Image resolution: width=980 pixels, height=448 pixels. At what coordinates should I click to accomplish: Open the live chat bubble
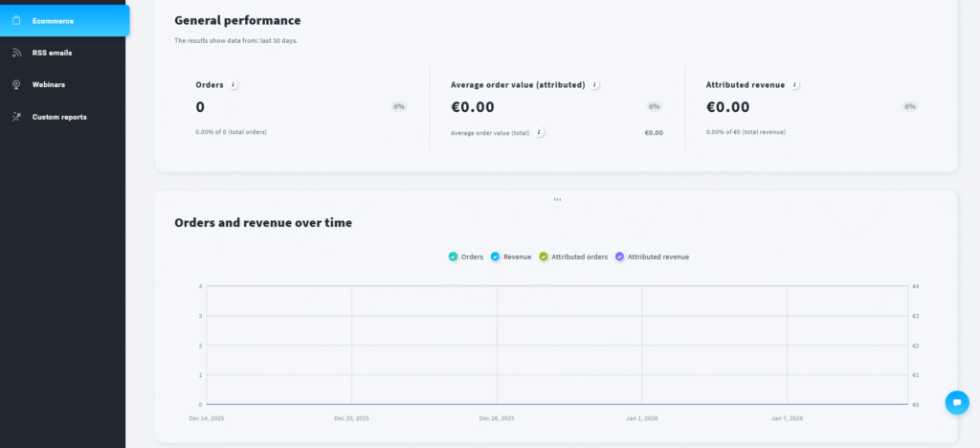(x=957, y=402)
